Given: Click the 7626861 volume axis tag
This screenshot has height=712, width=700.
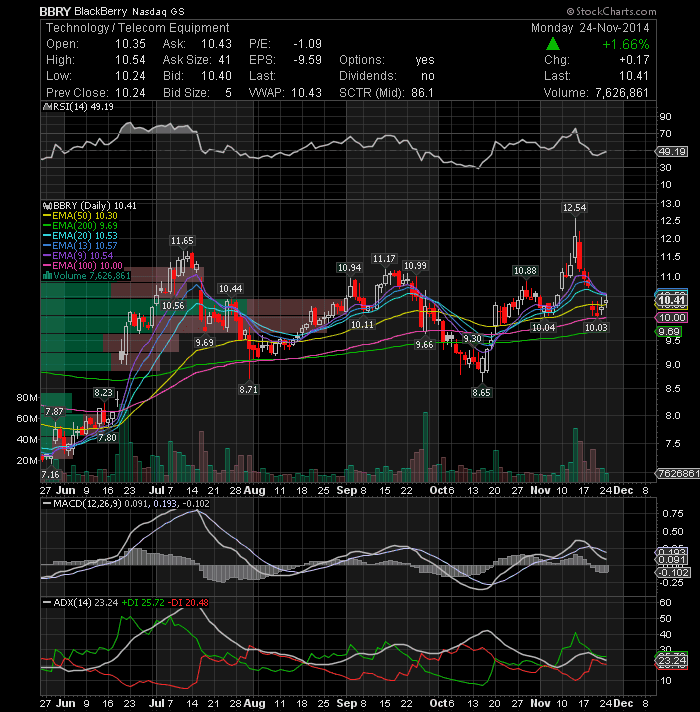Looking at the screenshot, I should 678,474.
